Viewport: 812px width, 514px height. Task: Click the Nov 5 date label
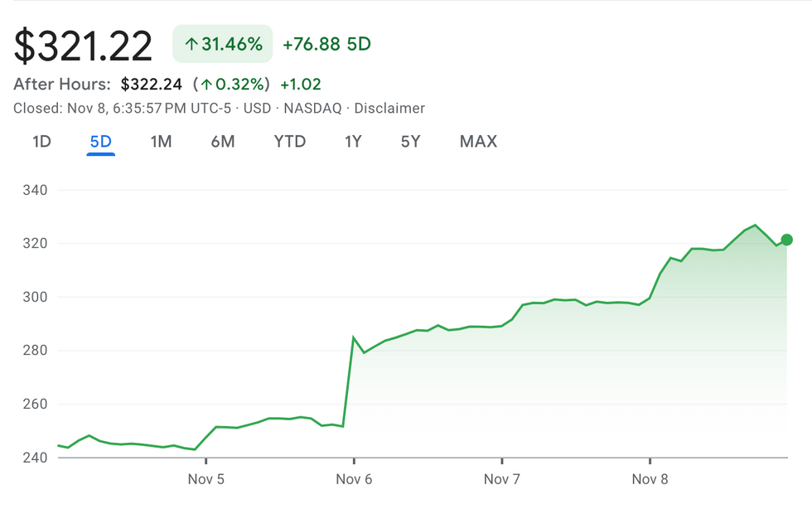[206, 479]
